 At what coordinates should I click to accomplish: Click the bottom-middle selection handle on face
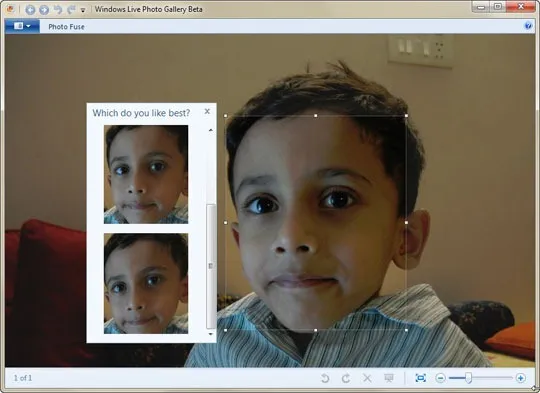pyautogui.click(x=316, y=330)
